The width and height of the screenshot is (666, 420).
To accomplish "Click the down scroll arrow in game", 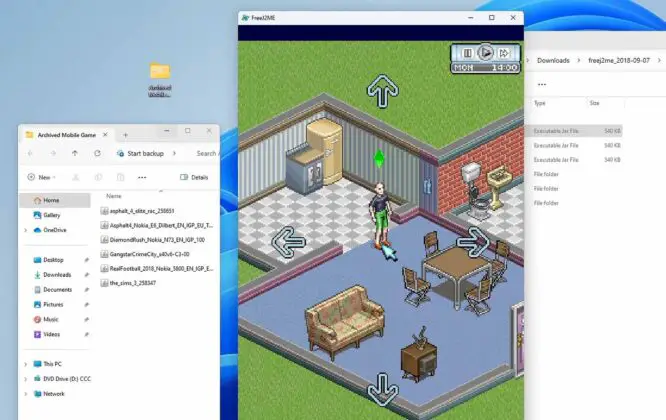I will [x=383, y=389].
